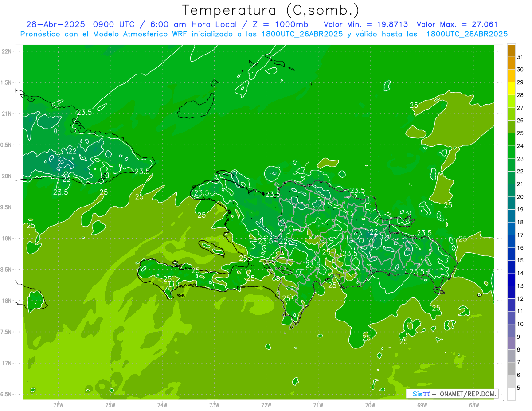Viewport: 532px width, 411px height.
Task: Click the 69W longitude axis label
Action: tap(422, 405)
